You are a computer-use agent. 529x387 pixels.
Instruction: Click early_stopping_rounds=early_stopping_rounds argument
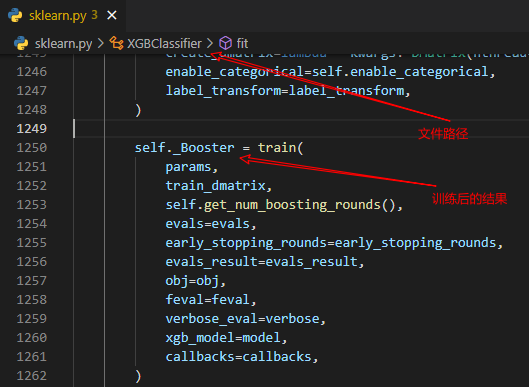[x=334, y=243]
